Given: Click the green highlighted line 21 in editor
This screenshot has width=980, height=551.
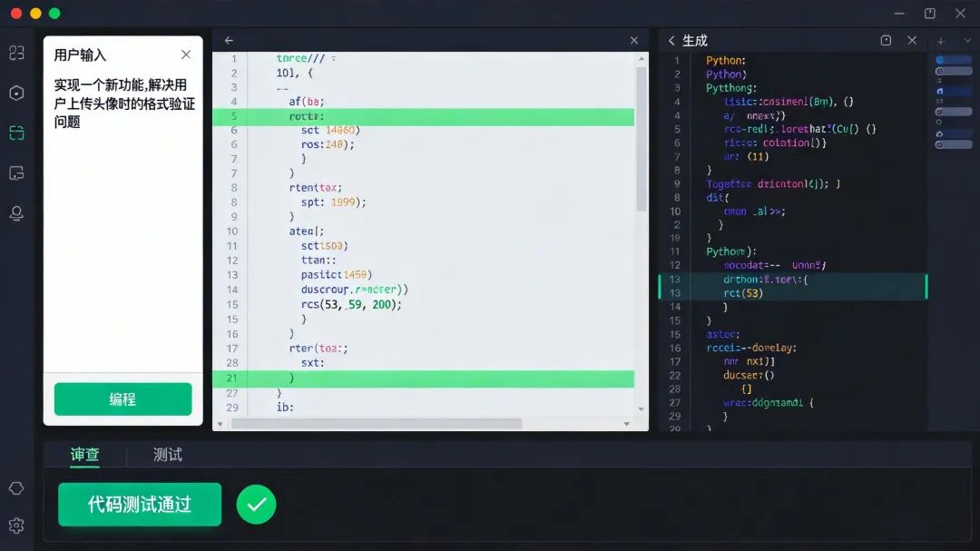Looking at the screenshot, I should 423,379.
